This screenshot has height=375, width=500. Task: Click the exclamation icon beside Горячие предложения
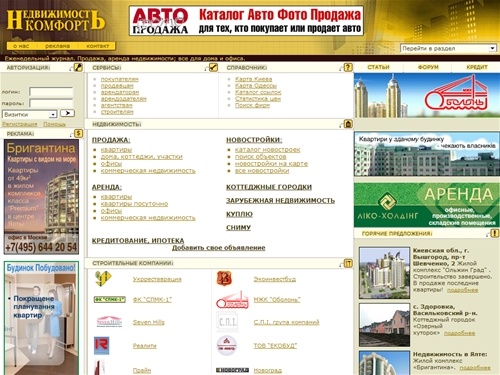point(495,233)
